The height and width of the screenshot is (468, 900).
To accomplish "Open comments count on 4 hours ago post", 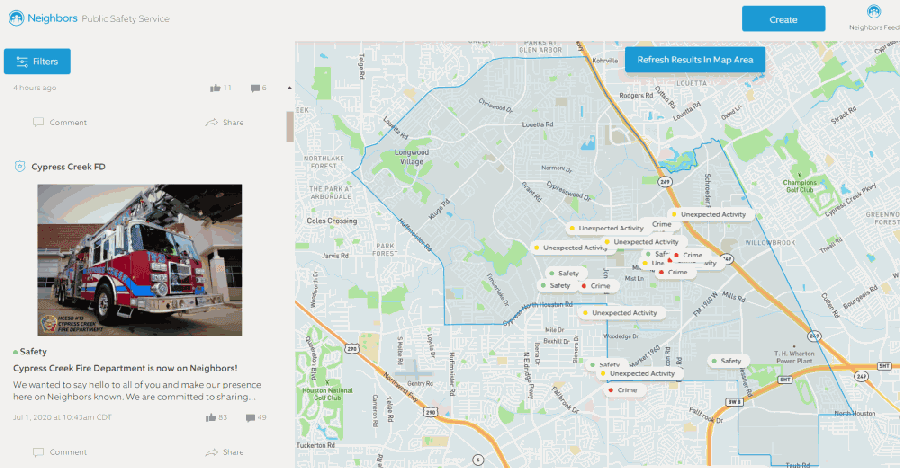I will 258,88.
